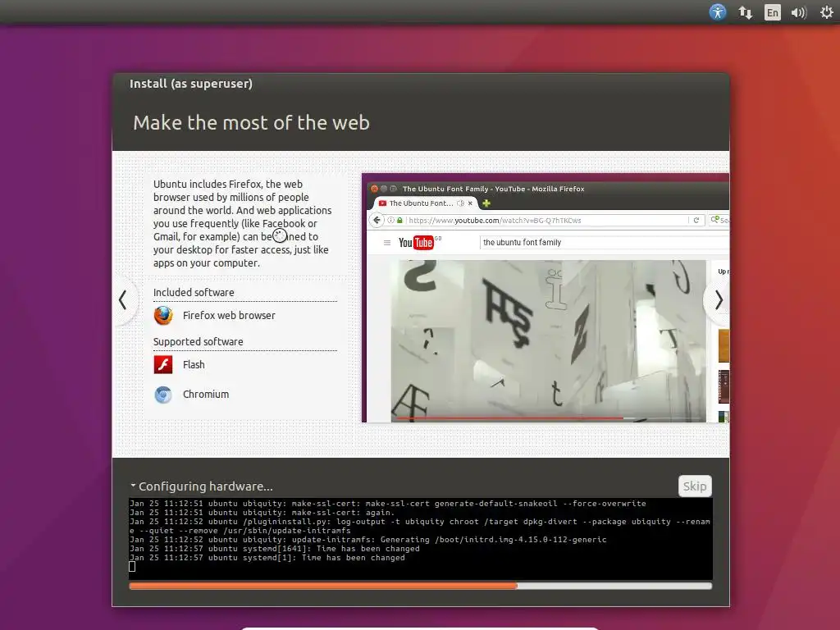Viewport: 840px width, 630px height.
Task: Click the YouTube logo in the screenshot
Action: click(416, 243)
